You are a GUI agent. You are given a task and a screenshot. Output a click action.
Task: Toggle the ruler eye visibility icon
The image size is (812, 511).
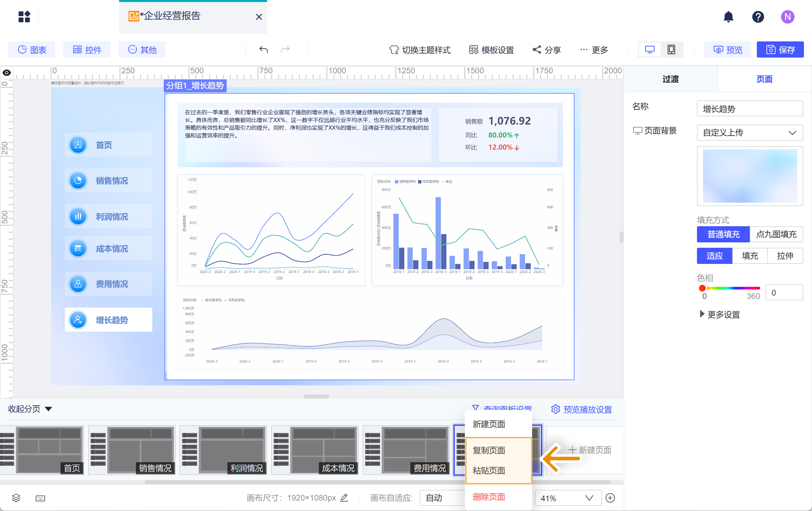click(7, 72)
